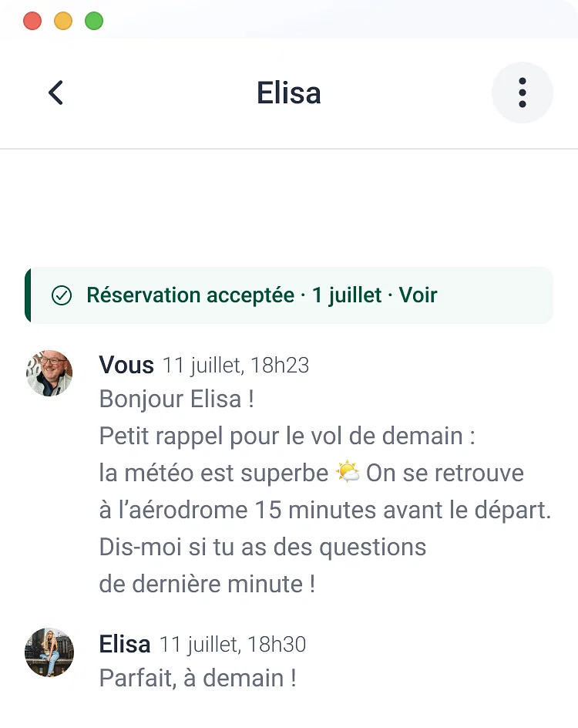Image resolution: width=578 pixels, height=728 pixels.
Task: Click the yellow minimize window button
Action: coord(63,21)
